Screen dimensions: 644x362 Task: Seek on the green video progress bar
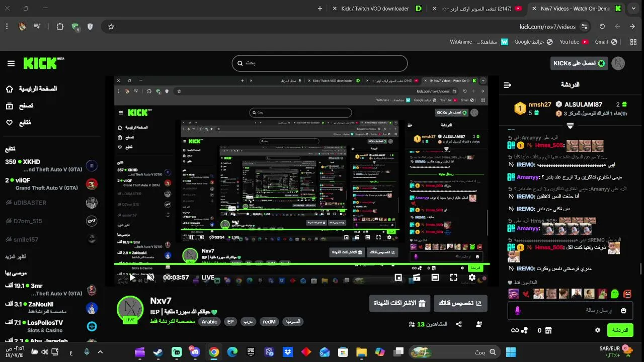(302, 264)
